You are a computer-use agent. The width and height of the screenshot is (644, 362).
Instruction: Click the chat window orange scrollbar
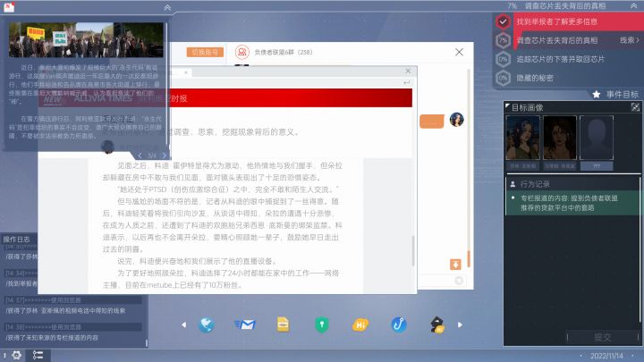tap(469, 258)
